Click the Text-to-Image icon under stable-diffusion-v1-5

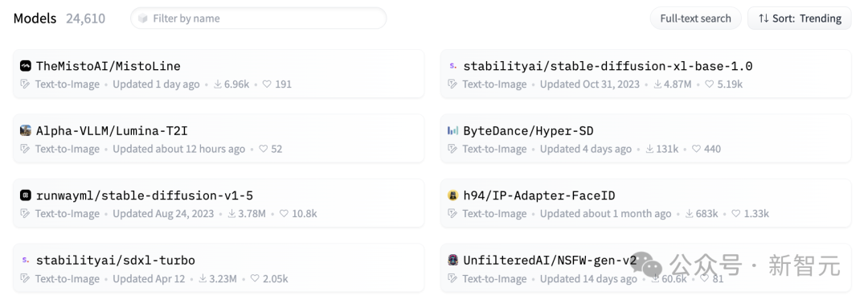[x=25, y=214]
